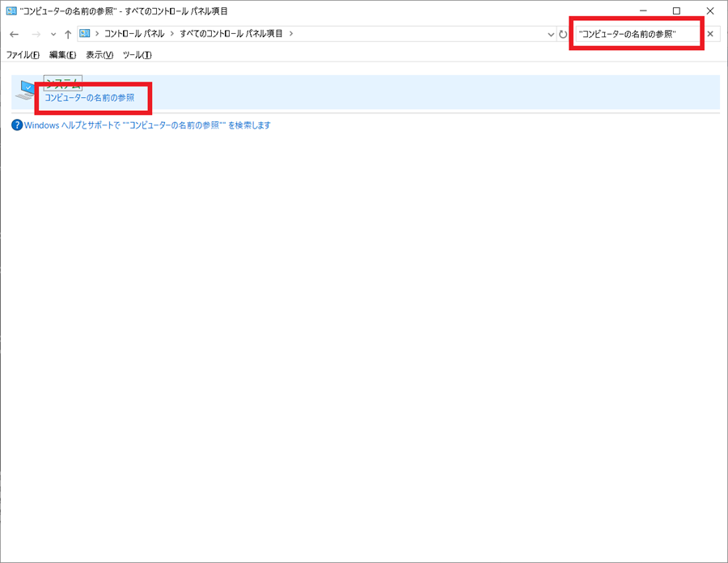Clear the search with the X button
The width and height of the screenshot is (728, 563).
click(x=710, y=34)
